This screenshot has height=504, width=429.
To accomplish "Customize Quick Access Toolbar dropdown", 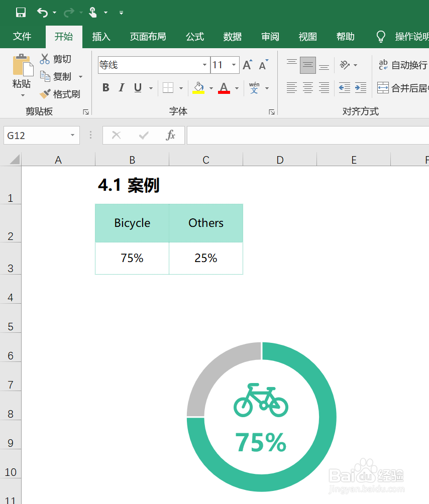I will 121,13.
